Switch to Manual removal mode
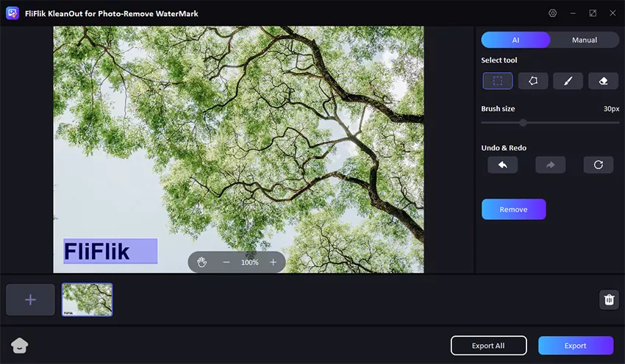625x364 pixels. tap(585, 40)
